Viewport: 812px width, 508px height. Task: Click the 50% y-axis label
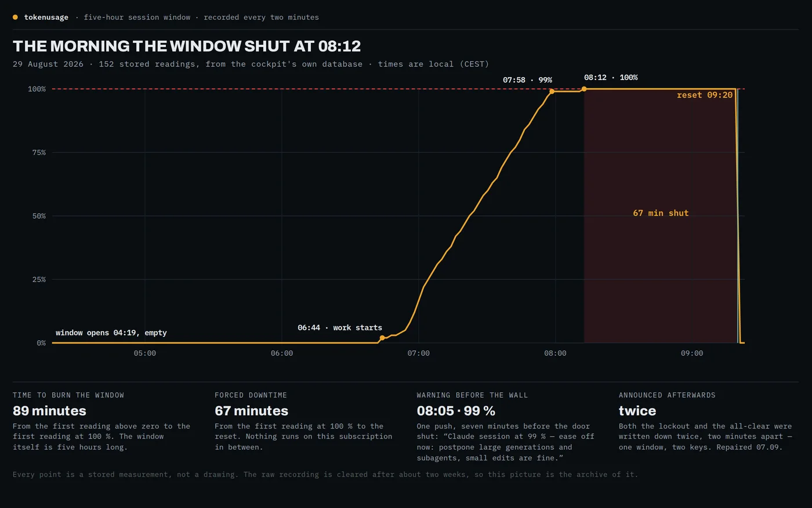coord(39,216)
